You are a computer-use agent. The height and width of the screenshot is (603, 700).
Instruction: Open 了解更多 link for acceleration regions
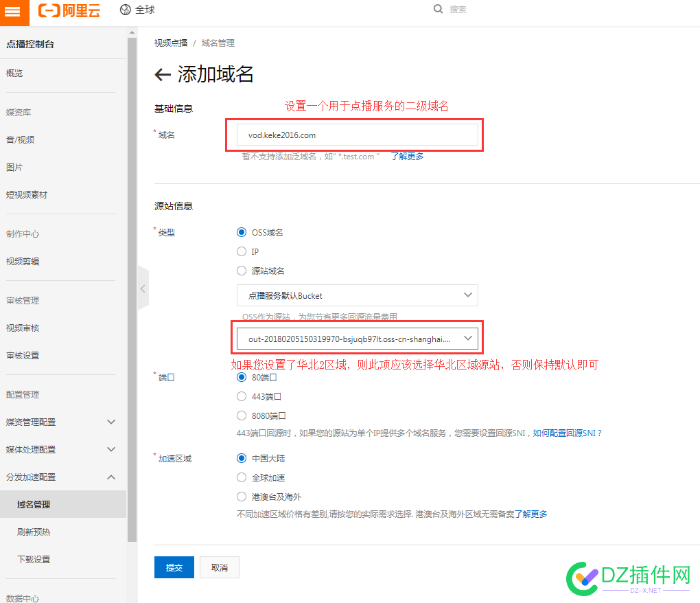[530, 514]
